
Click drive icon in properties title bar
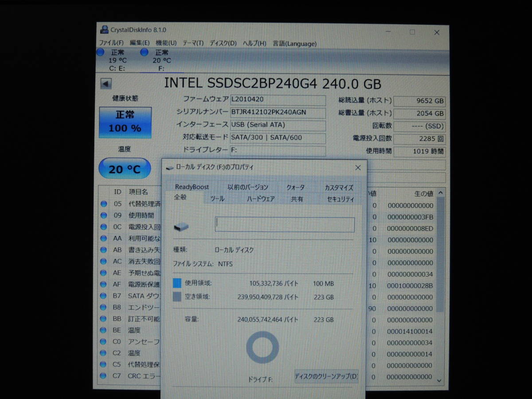170,168
